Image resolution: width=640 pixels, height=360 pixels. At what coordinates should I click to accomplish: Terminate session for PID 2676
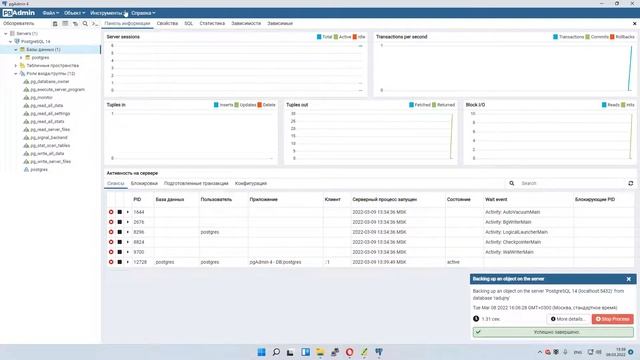111,222
